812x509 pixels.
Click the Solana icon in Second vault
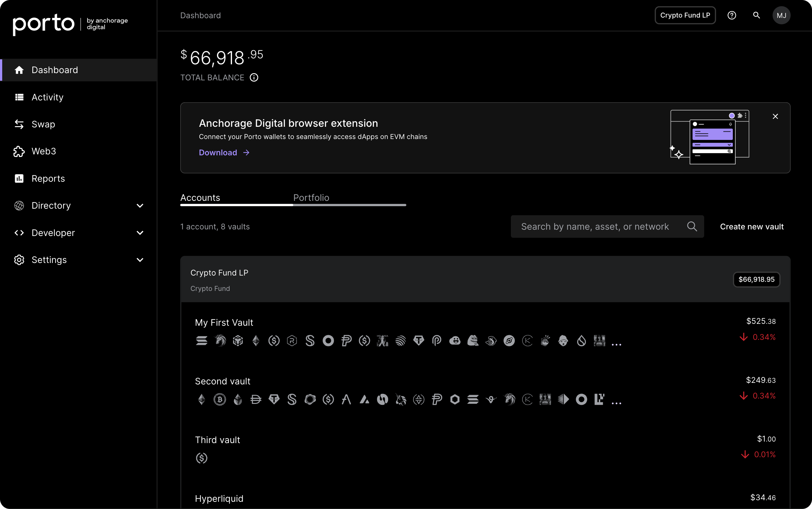tap(473, 399)
